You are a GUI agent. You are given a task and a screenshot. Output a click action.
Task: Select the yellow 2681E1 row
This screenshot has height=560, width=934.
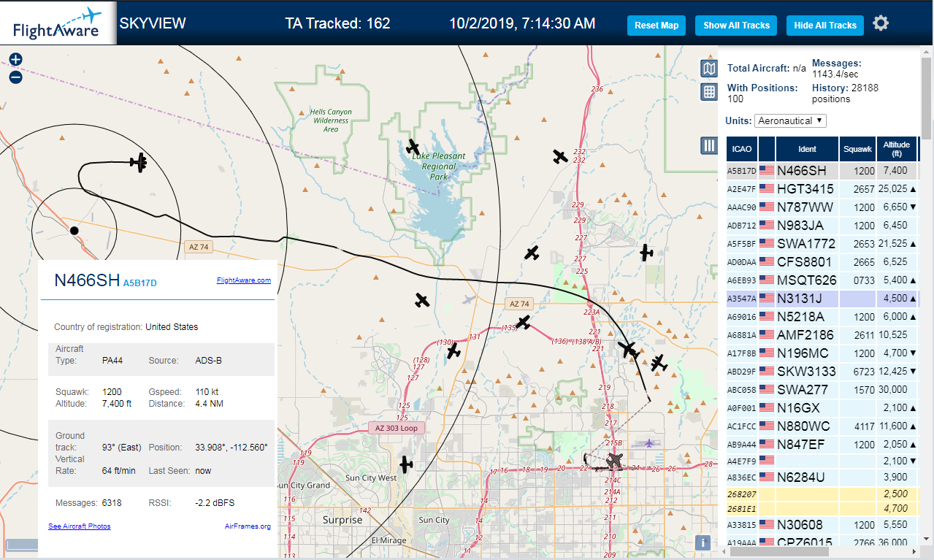pos(823,508)
